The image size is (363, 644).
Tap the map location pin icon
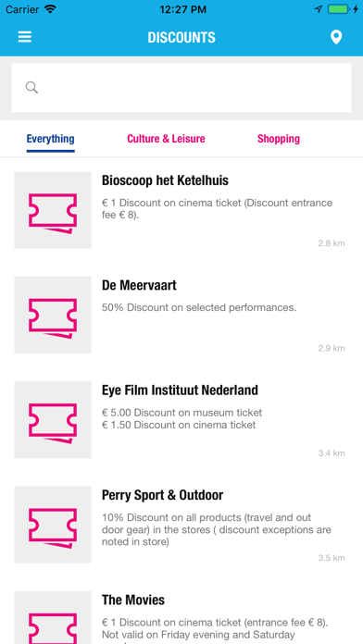tap(336, 37)
